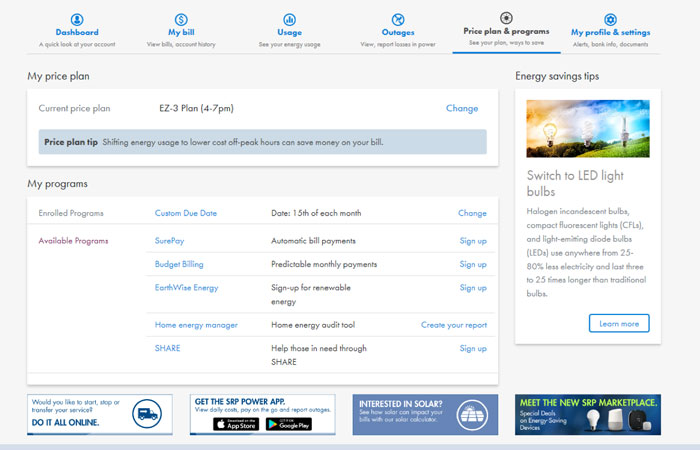Click Change for Custom Due Date
This screenshot has height=450, width=700.
[x=472, y=213]
